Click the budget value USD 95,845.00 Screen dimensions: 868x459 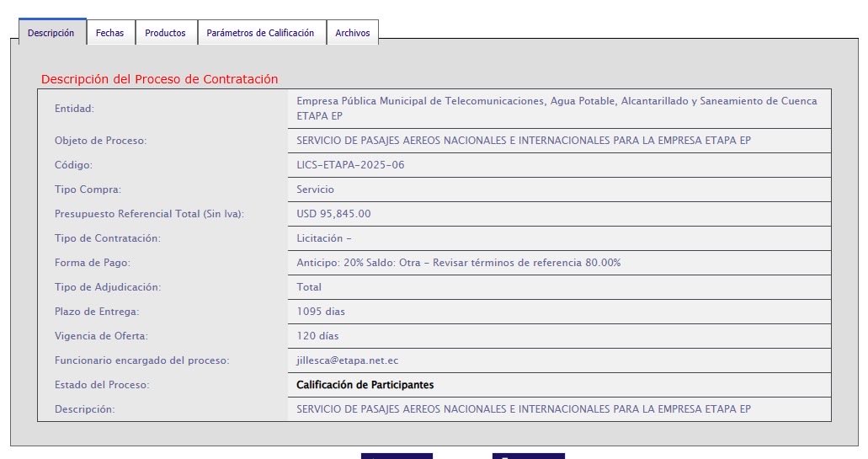[333, 214]
